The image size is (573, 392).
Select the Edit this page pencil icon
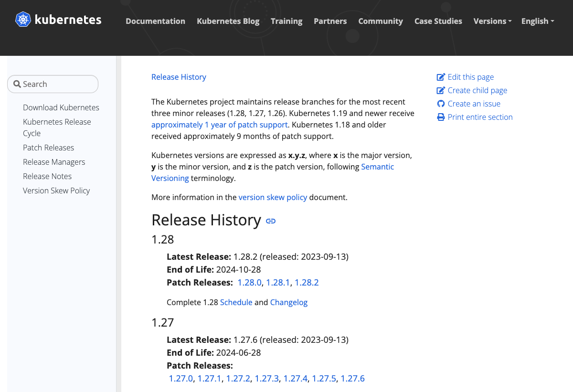440,76
